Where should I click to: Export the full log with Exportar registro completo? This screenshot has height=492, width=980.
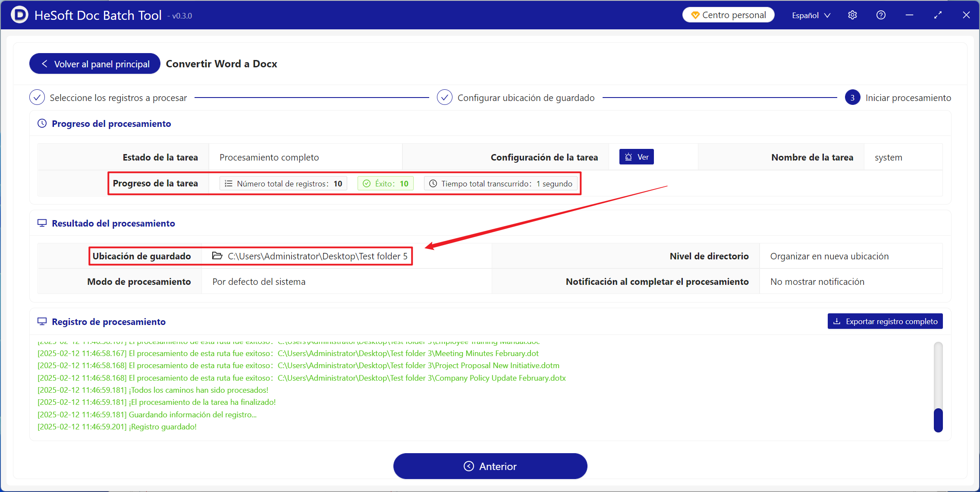coord(885,321)
